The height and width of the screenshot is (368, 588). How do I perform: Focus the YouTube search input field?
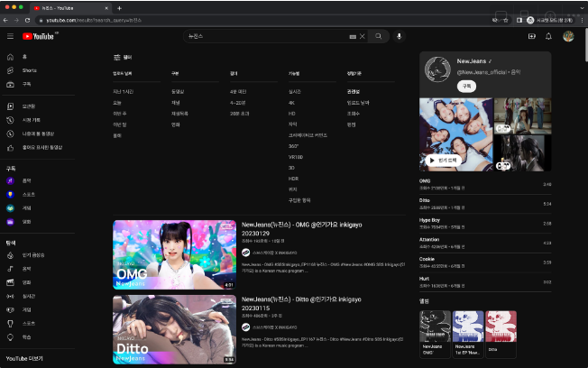[266, 36]
